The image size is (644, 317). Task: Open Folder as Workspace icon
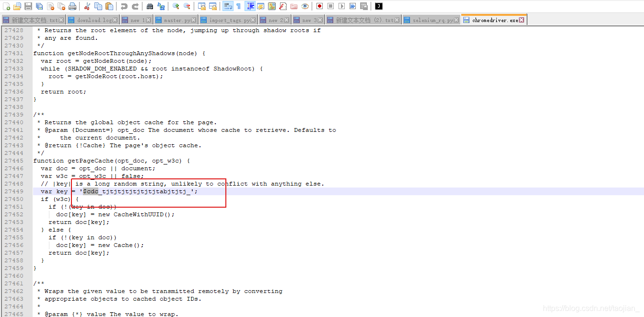[294, 6]
